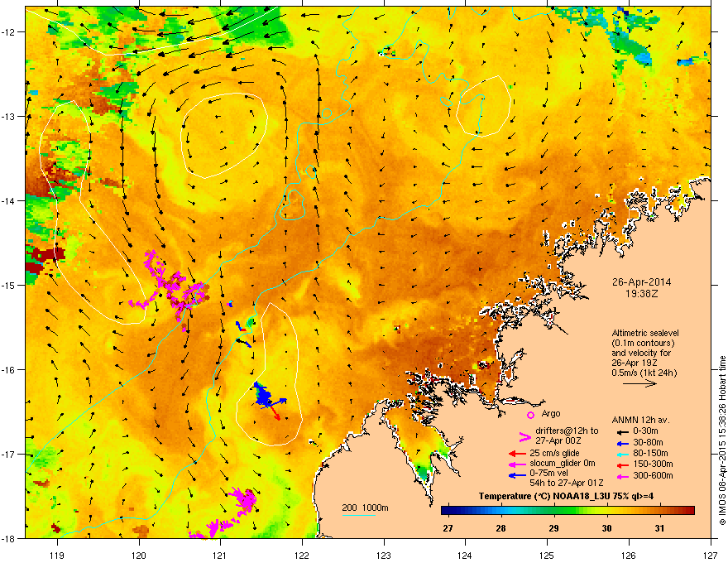Click the '127' longitude axis label
Viewport: 728px width, 563px height.
[x=711, y=555]
